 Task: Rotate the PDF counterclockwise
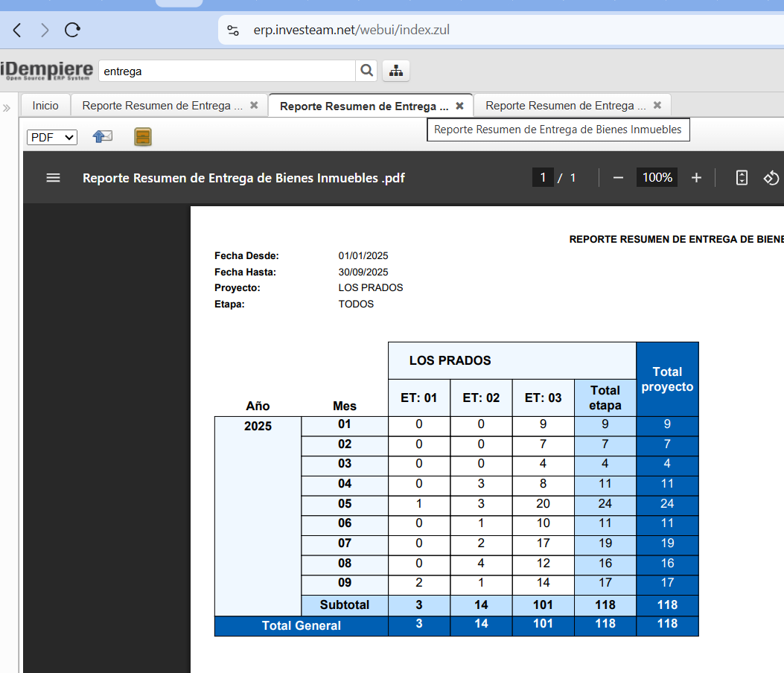[771, 178]
